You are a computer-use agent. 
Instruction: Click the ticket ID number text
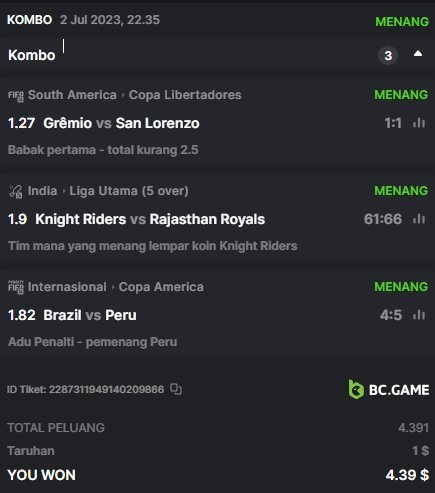click(107, 389)
